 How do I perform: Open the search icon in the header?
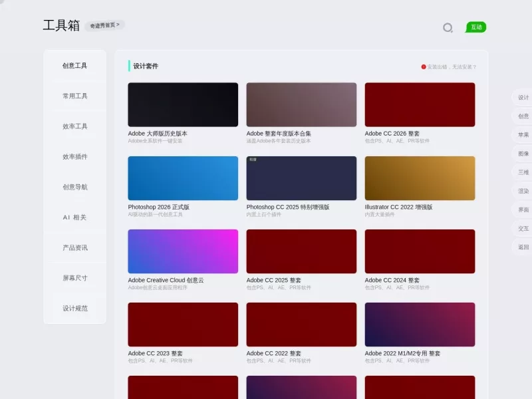click(x=448, y=27)
